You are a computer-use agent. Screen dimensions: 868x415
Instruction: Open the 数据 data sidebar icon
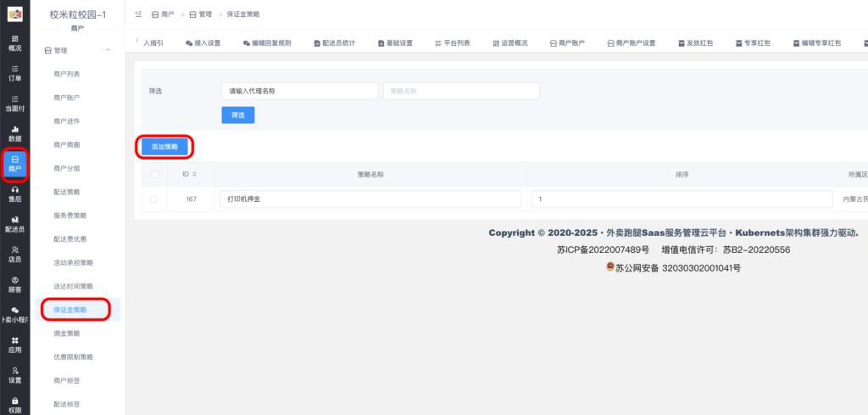15,133
